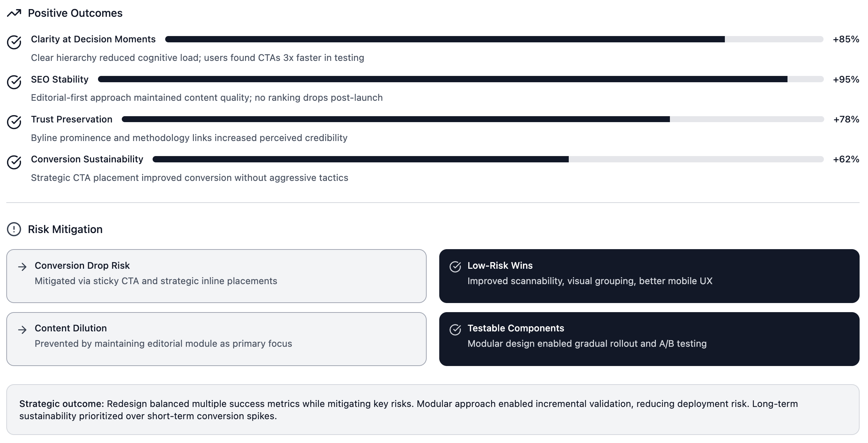Viewport: 868px width, 443px height.
Task: Click the arrow icon beside Conversion Drop Risk
Action: click(x=22, y=267)
